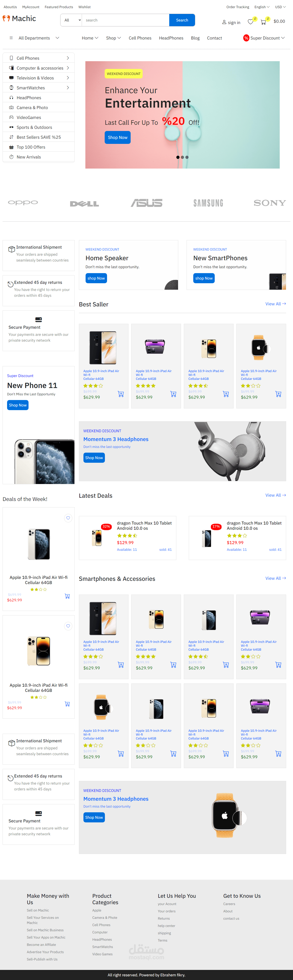Toggle the wishlist heart on the second weekly deal
Image resolution: width=293 pixels, height=980 pixels.
tap(68, 626)
